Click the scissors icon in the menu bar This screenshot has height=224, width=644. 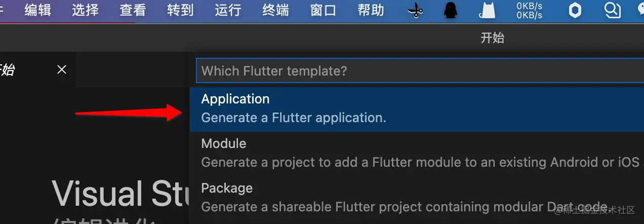click(415, 10)
